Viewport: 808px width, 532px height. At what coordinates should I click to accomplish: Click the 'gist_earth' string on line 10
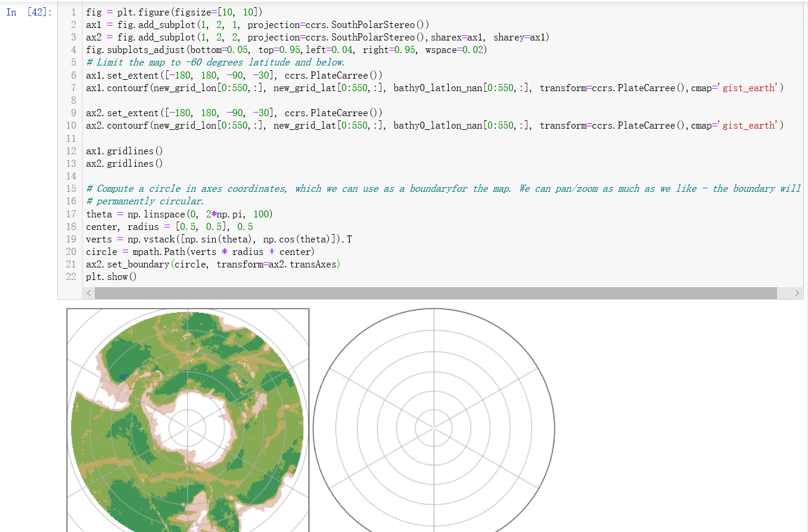coord(748,125)
